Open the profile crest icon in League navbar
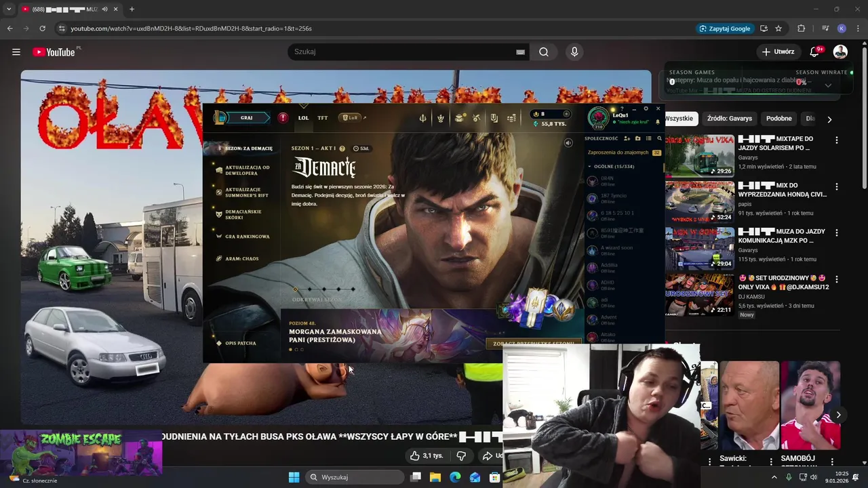The height and width of the screenshot is (488, 868). point(441,118)
